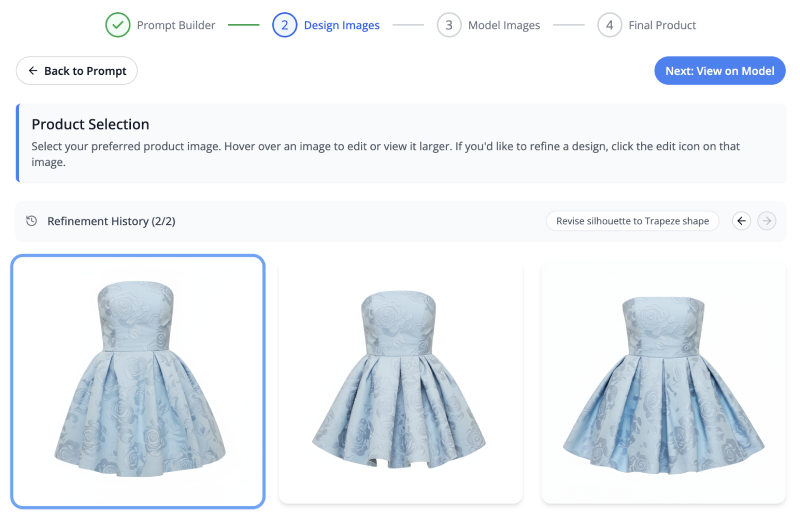Go to the Prompt Builder step
The image size is (800, 517).
(175, 25)
